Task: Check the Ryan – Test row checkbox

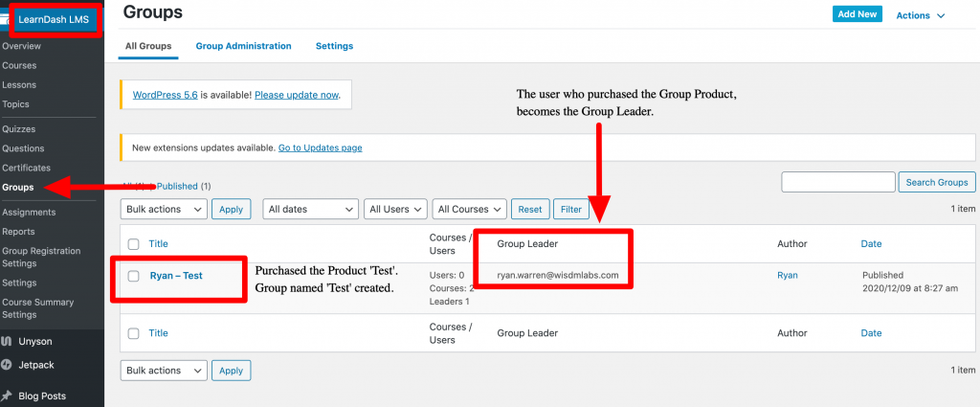Action: [x=134, y=276]
